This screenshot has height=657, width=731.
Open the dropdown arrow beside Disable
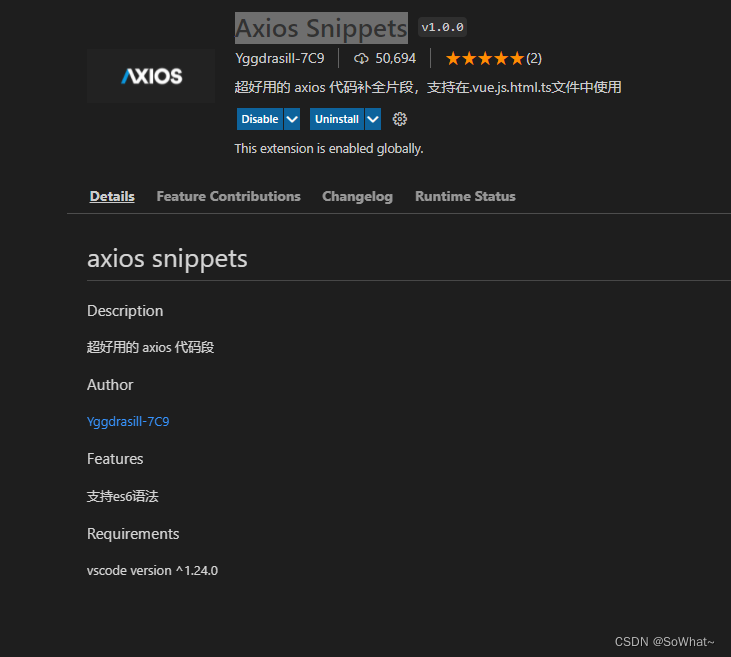(x=292, y=119)
